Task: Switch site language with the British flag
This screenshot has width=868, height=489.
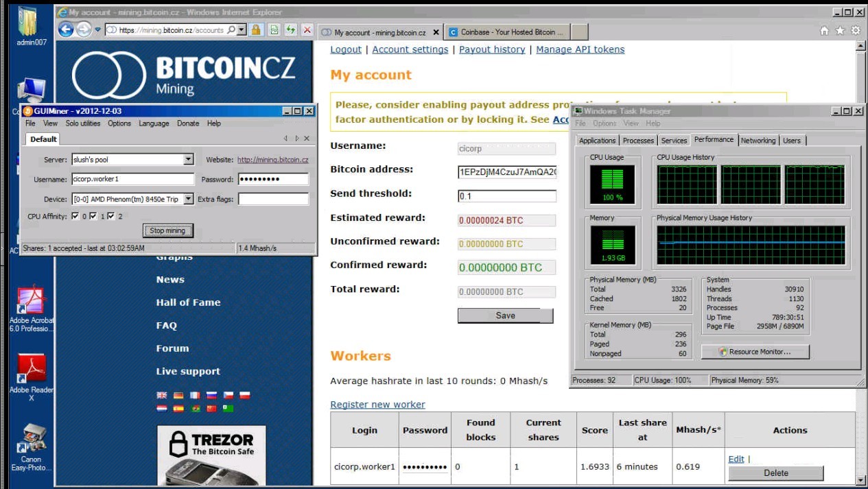Action: [x=162, y=395]
